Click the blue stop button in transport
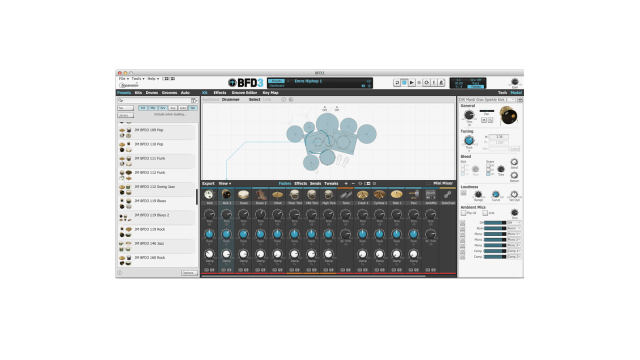This screenshot has height=360, width=640. pyautogui.click(x=404, y=82)
